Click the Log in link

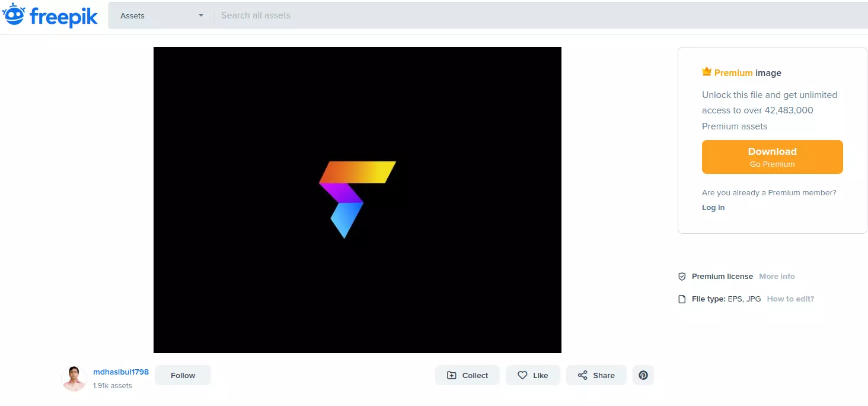713,207
